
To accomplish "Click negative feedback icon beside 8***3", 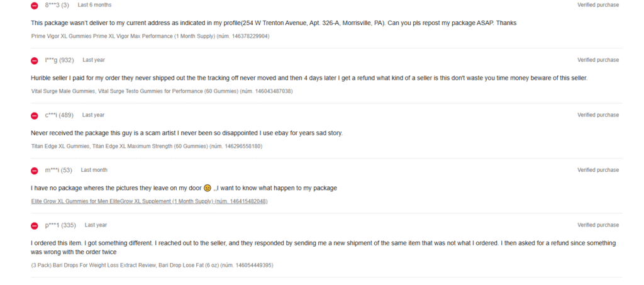I will (35, 5).
